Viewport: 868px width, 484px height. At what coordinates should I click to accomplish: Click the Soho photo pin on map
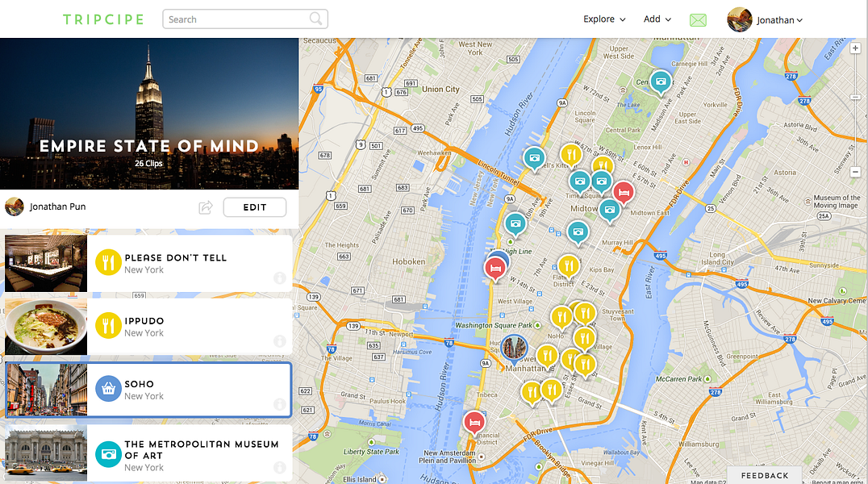515,348
